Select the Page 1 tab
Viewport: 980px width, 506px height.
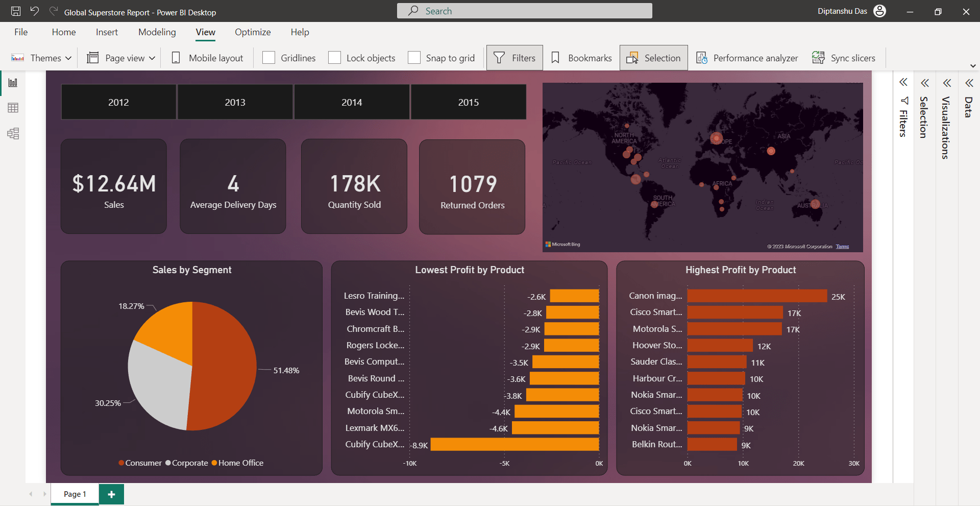[75, 494]
